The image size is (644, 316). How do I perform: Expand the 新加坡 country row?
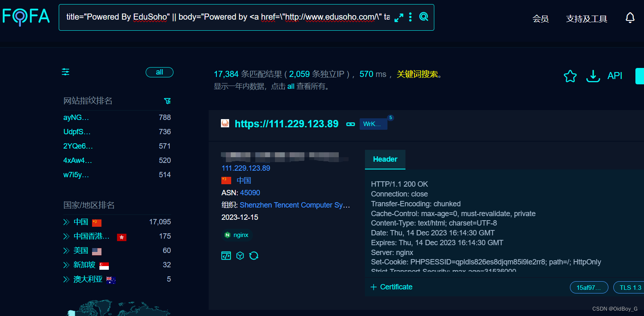click(66, 265)
